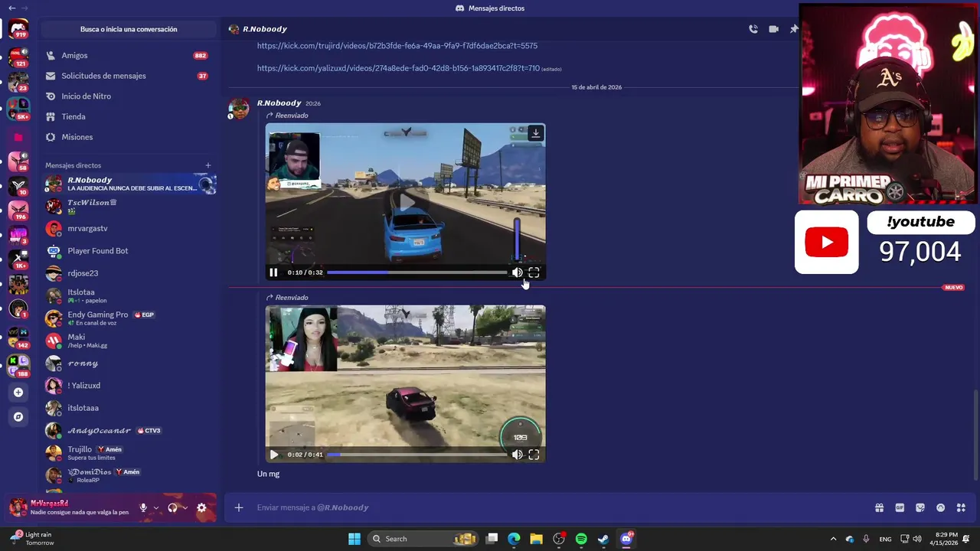Open MrVargasRd profile panel
This screenshot has width=980, height=551.
pos(69,507)
